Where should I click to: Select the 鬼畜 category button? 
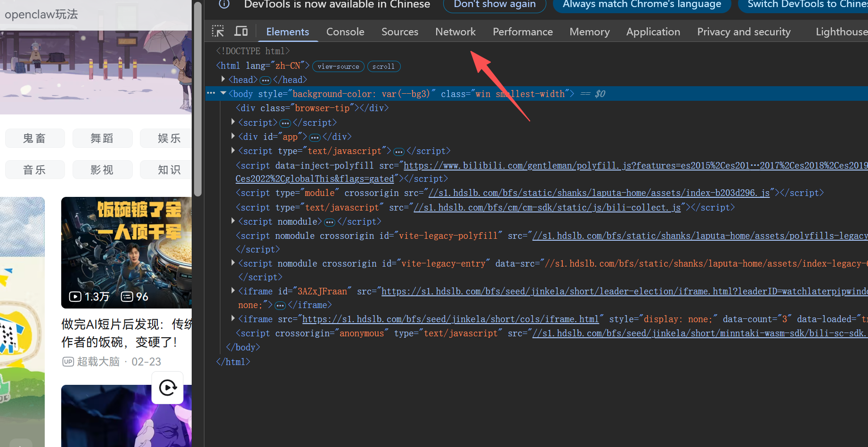(x=35, y=138)
